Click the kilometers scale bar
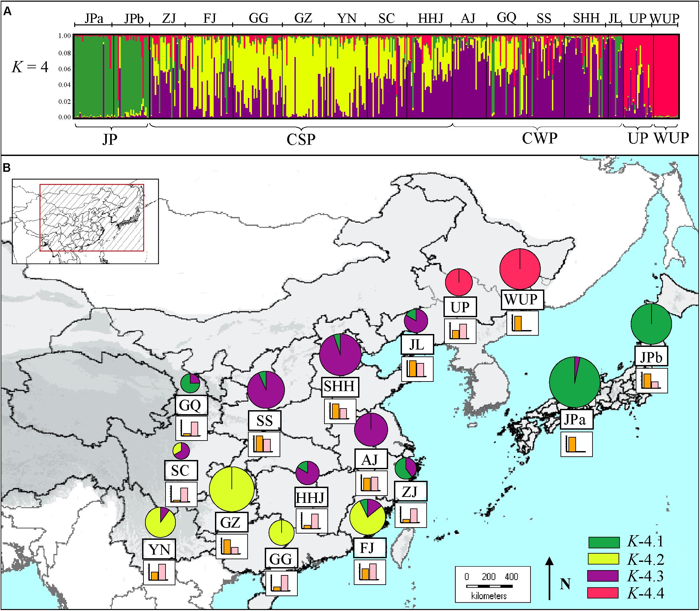700x611 pixels. pyautogui.click(x=492, y=584)
